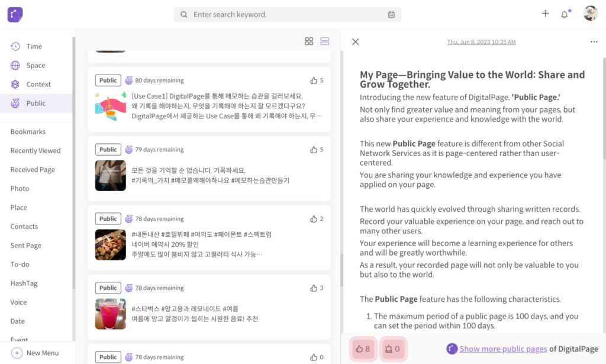Select Context in the sidebar
This screenshot has width=606, height=364.
(x=36, y=84)
